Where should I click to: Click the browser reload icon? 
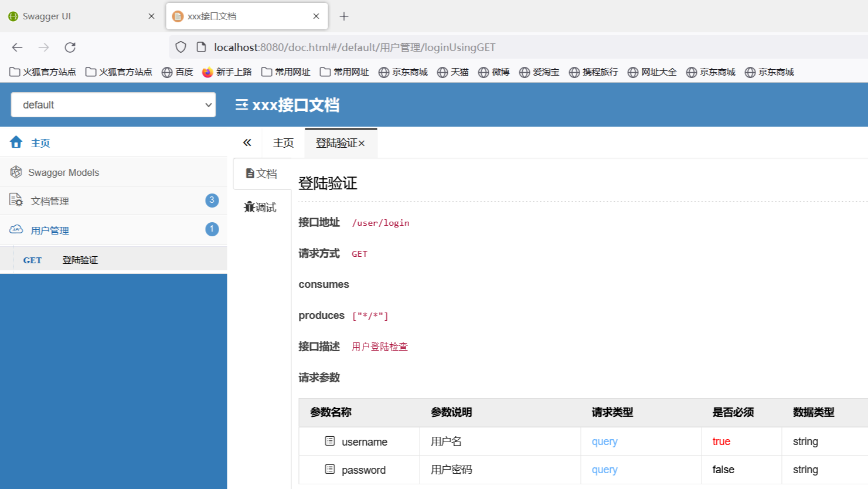(70, 47)
